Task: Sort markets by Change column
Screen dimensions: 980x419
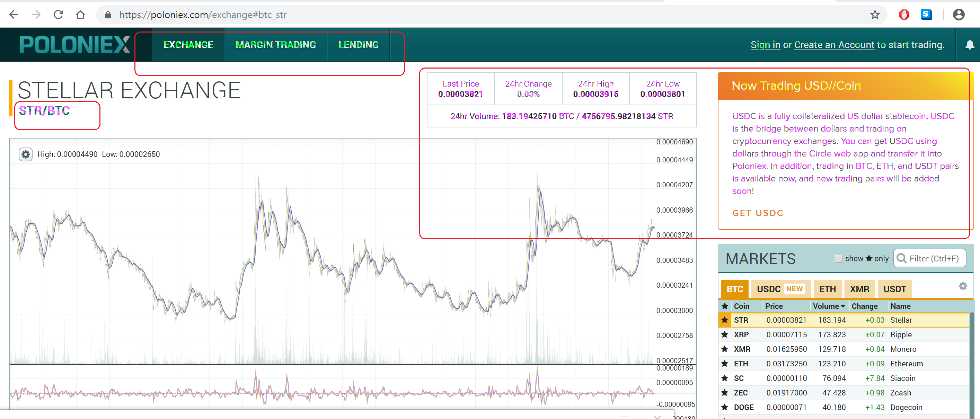Action: click(864, 306)
